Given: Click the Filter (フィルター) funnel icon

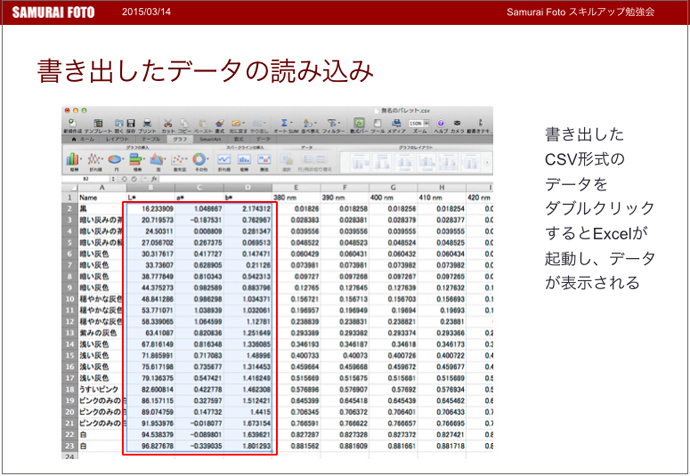Looking at the screenshot, I should click(x=331, y=123).
